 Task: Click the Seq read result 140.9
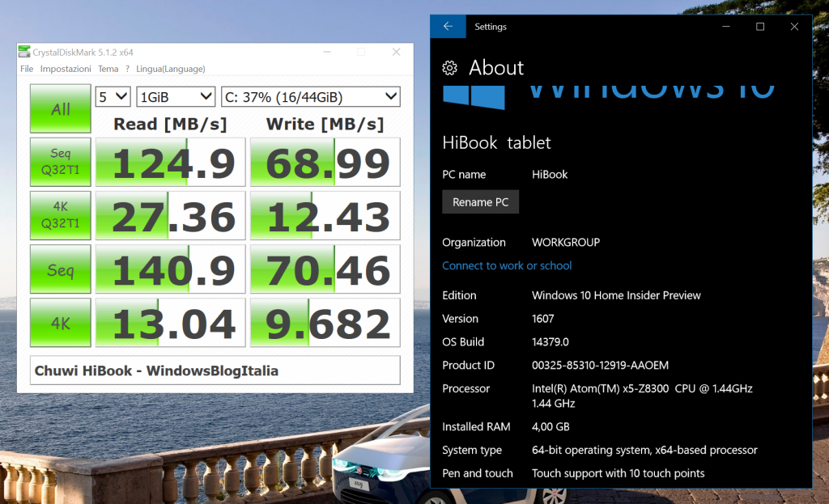click(x=170, y=269)
